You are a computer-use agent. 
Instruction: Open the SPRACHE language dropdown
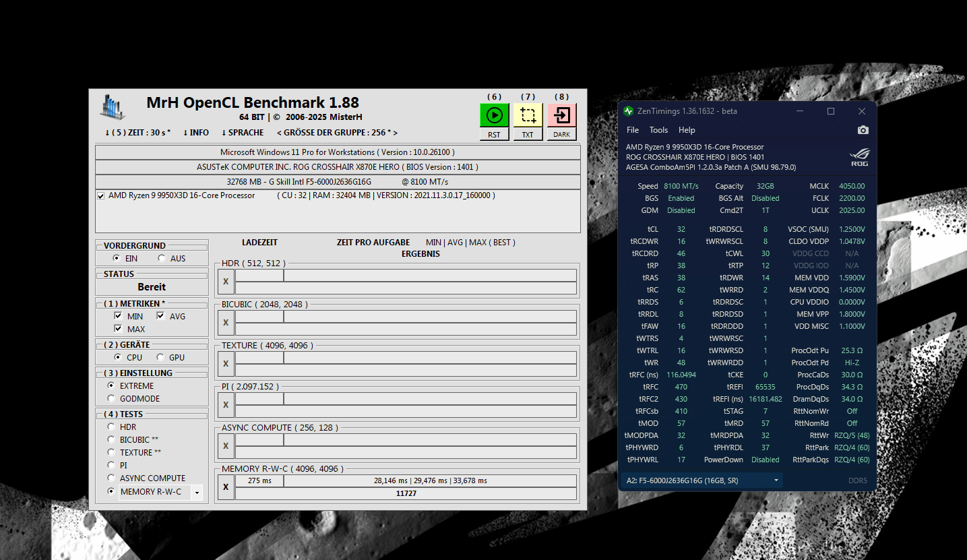coord(243,133)
